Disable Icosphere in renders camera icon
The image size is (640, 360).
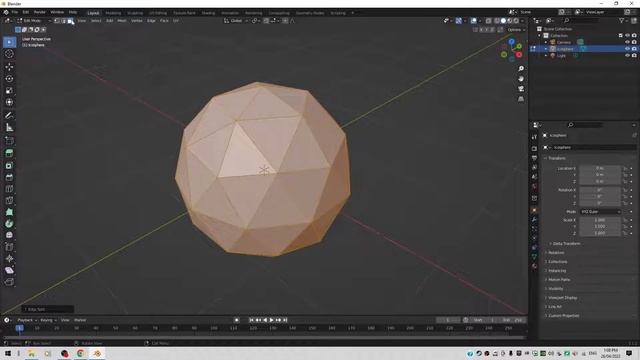634,49
